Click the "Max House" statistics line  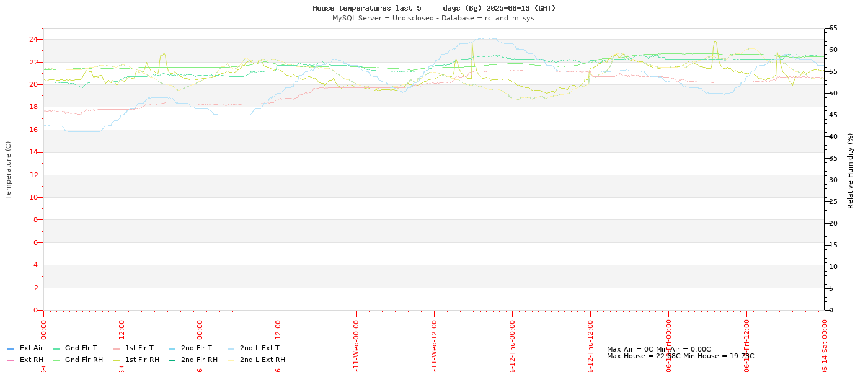(x=681, y=356)
